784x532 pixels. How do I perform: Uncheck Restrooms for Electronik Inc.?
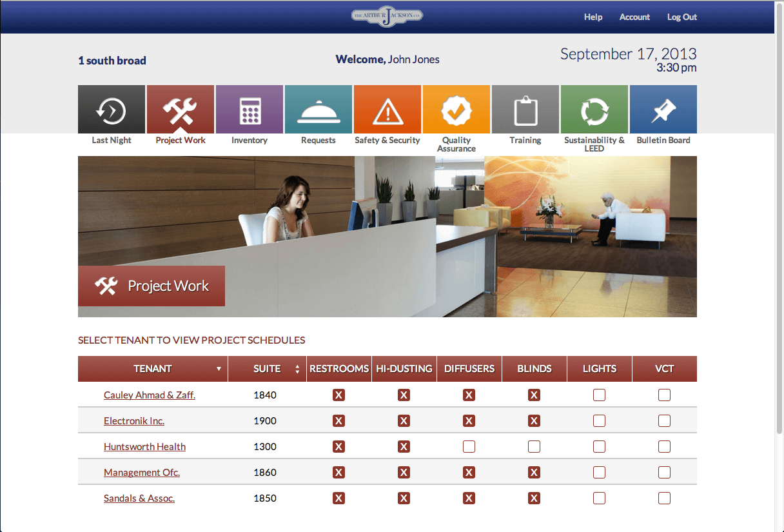[x=338, y=421]
